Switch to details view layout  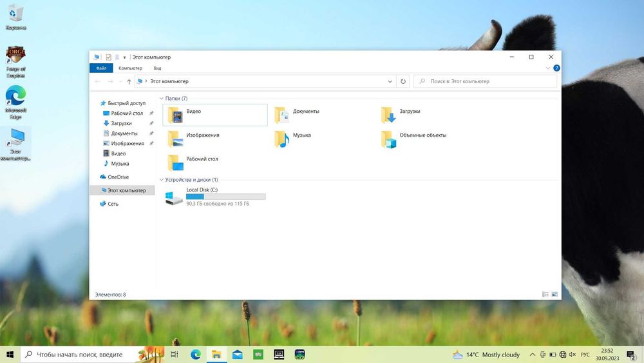tap(545, 295)
